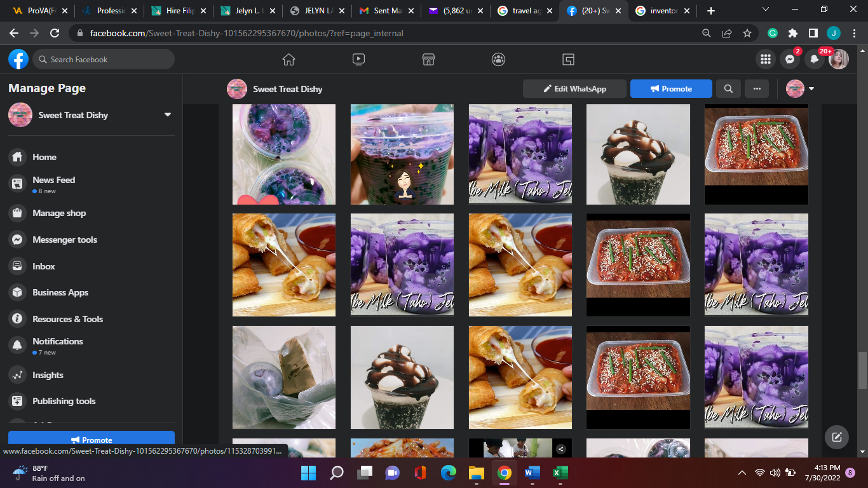Image resolution: width=868 pixels, height=488 pixels.
Task: Click the Search Facebook input field
Action: (x=104, y=59)
